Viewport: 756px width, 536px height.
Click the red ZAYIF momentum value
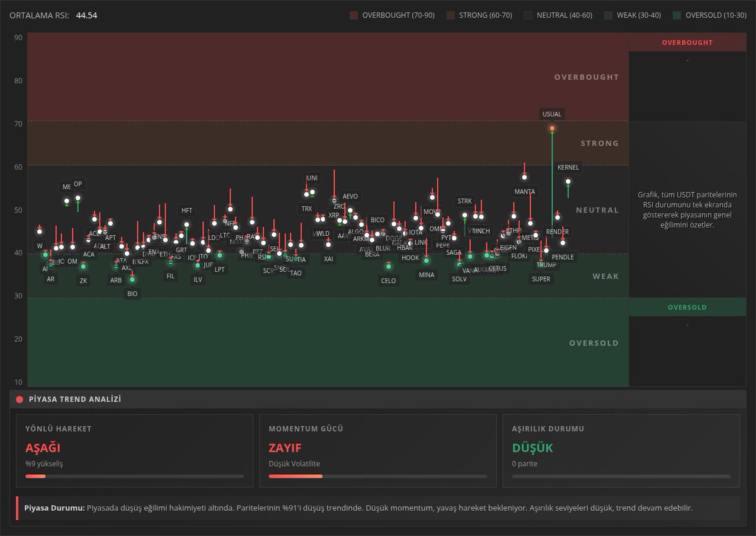[x=285, y=448]
